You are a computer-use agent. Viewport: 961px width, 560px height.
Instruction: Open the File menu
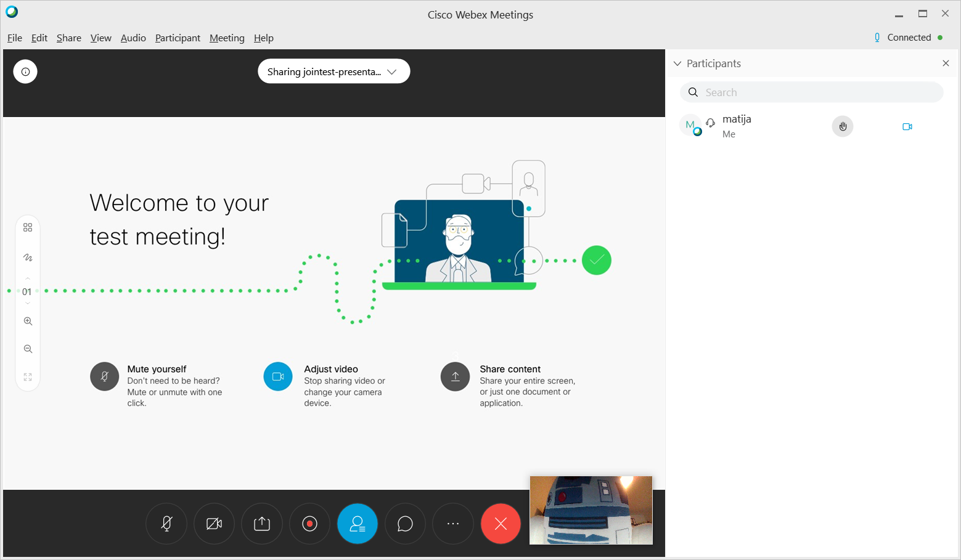click(x=15, y=38)
